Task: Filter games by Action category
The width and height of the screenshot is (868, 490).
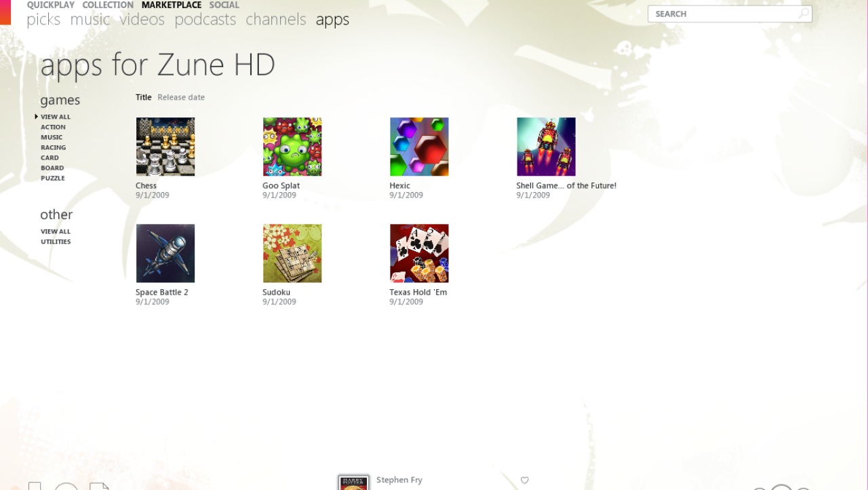Action: [x=53, y=127]
